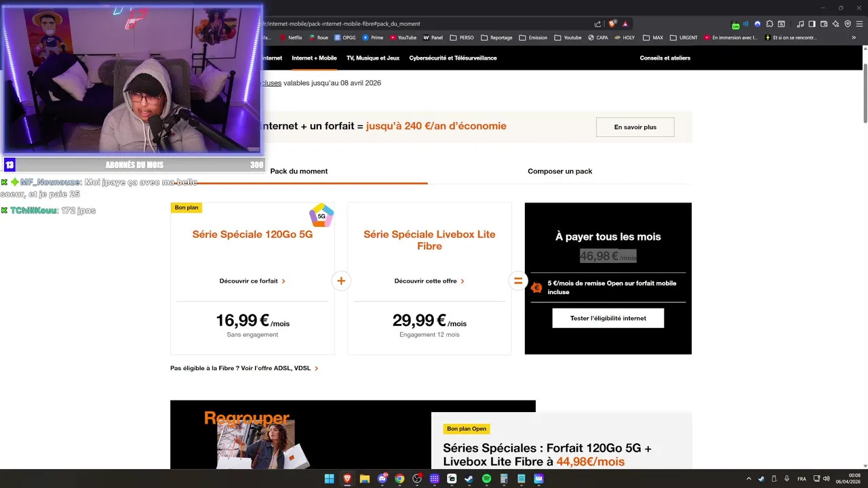Open Calculator from the taskbar
The width and height of the screenshot is (868, 488).
(x=504, y=479)
